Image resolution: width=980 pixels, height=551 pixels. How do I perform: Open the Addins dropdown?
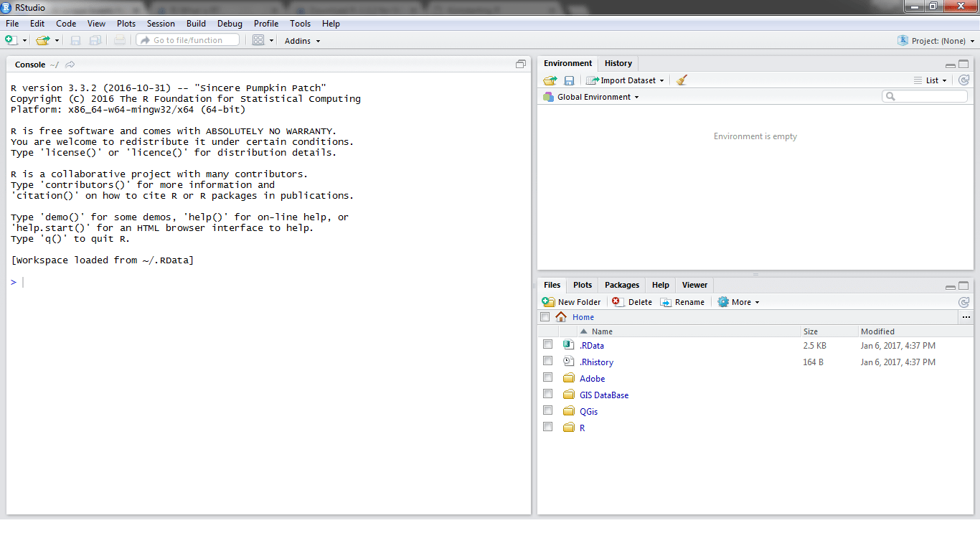click(302, 41)
